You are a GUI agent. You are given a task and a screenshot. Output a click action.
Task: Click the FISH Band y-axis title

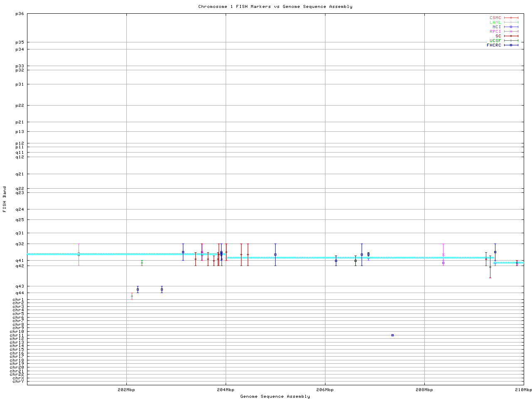pyautogui.click(x=5, y=199)
